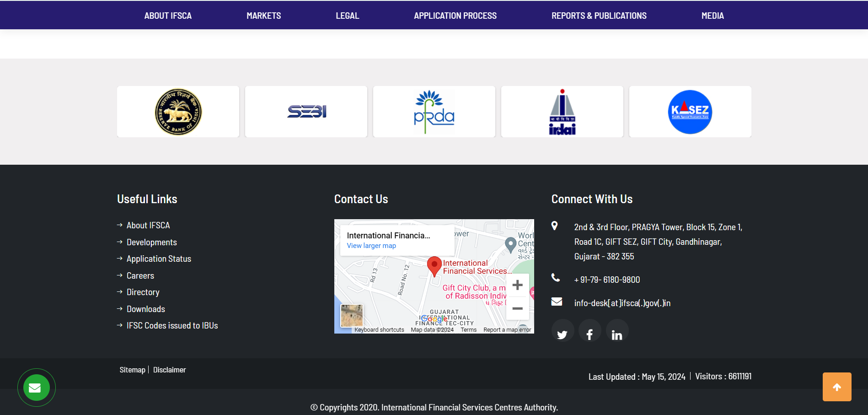The width and height of the screenshot is (868, 415).
Task: Click the Last Updated May 15, 2024 text
Action: [x=637, y=377]
